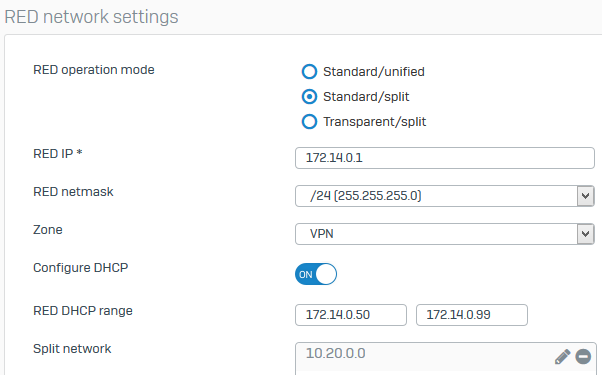Select Standard/unified operation mode
The height and width of the screenshot is (375, 602).
coord(309,72)
